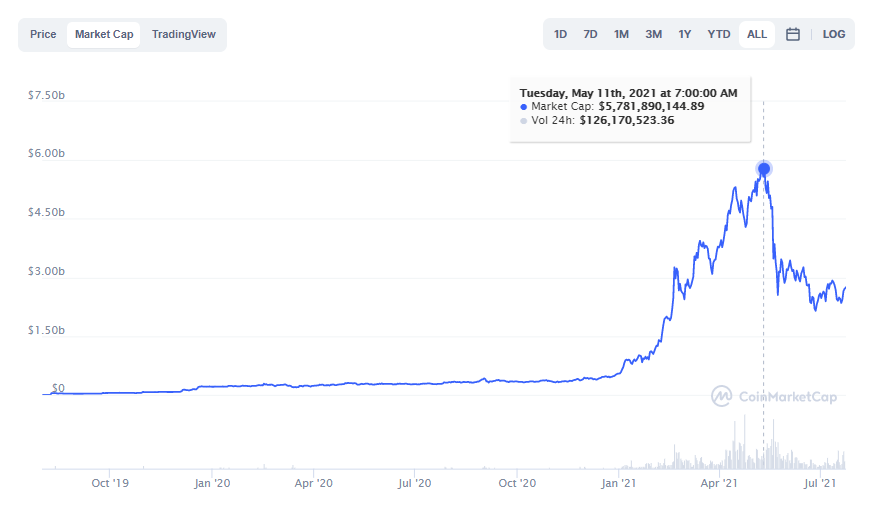Viewport: 873px width, 506px height.
Task: Click the Jan '20 x-axis label
Action: [x=212, y=483]
